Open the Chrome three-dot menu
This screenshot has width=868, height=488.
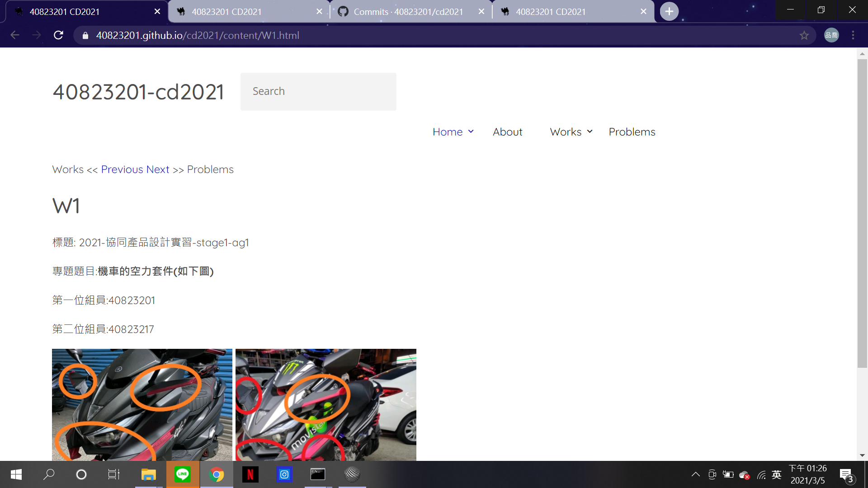click(853, 35)
